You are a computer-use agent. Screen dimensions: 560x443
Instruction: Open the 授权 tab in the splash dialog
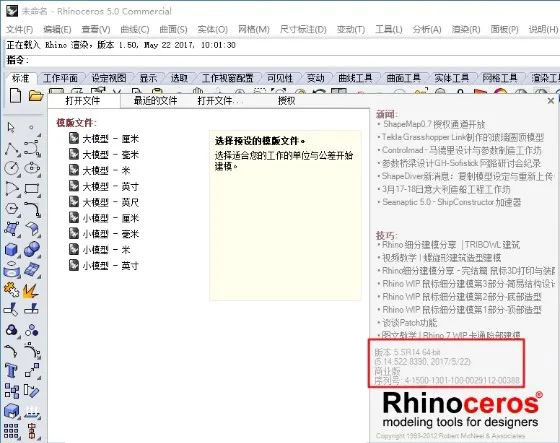coord(286,101)
